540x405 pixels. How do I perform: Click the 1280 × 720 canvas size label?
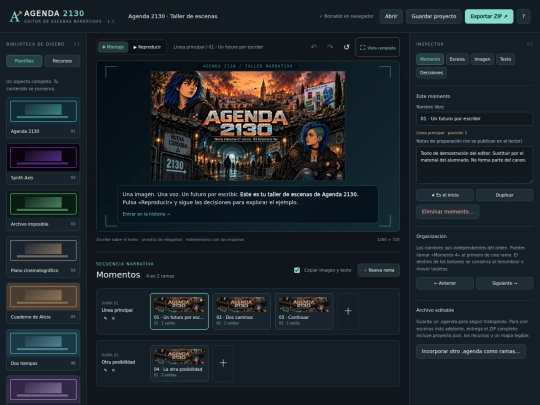tap(388, 239)
